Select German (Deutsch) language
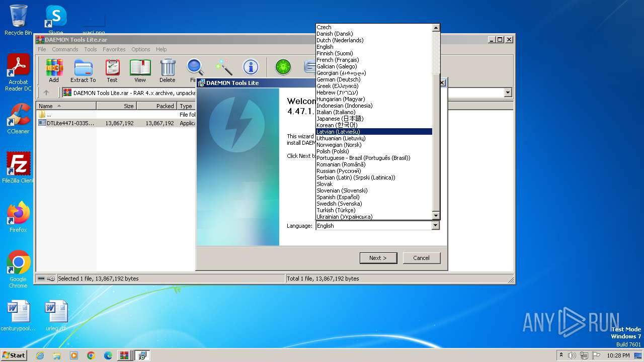644x362 pixels. tap(374, 79)
